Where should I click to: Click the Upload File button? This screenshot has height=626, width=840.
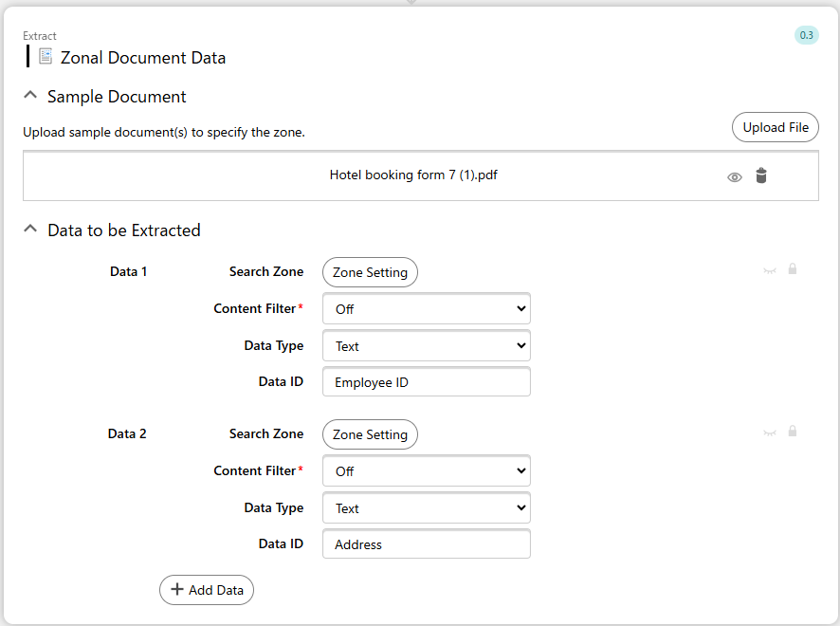pyautogui.click(x=776, y=127)
